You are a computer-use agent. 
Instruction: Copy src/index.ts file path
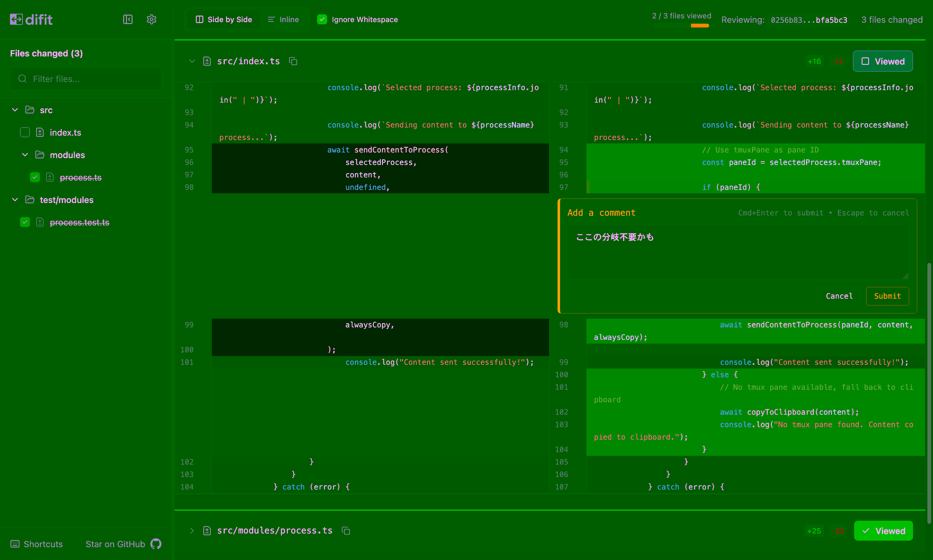293,61
